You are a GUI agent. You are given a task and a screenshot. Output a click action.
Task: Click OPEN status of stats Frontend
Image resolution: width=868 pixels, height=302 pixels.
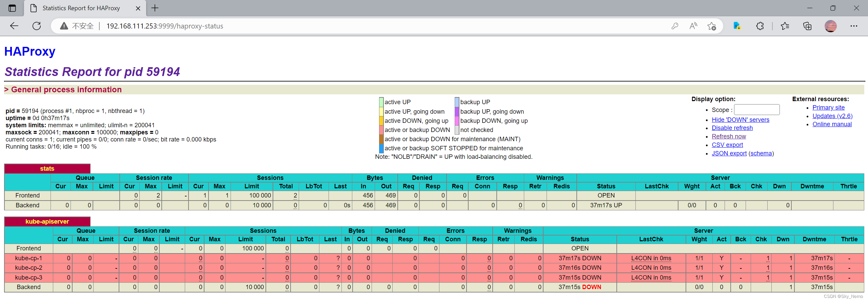pos(606,195)
